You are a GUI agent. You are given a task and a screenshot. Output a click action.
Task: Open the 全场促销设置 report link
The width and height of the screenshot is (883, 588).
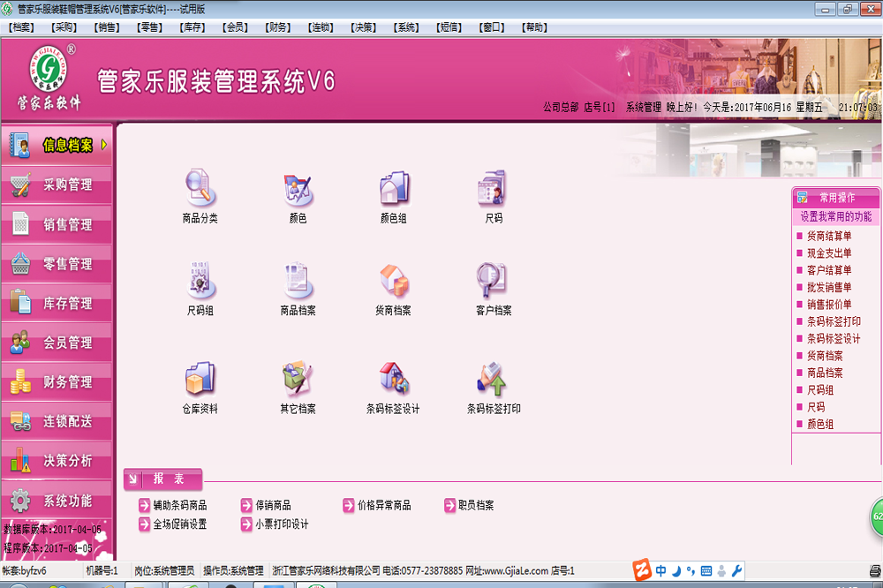[173, 524]
